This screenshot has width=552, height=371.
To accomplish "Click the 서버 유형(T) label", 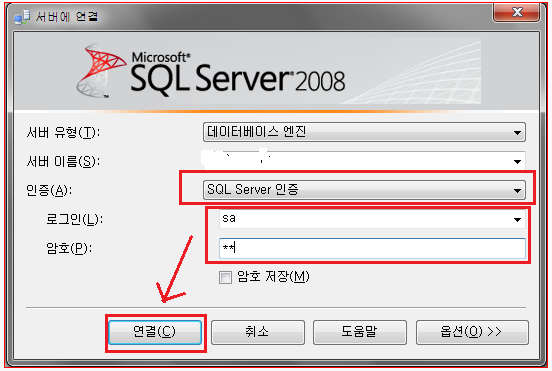I will click(63, 133).
